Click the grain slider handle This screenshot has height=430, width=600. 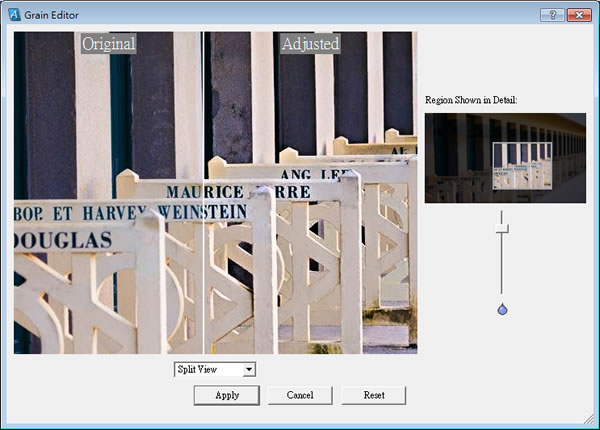(502, 228)
